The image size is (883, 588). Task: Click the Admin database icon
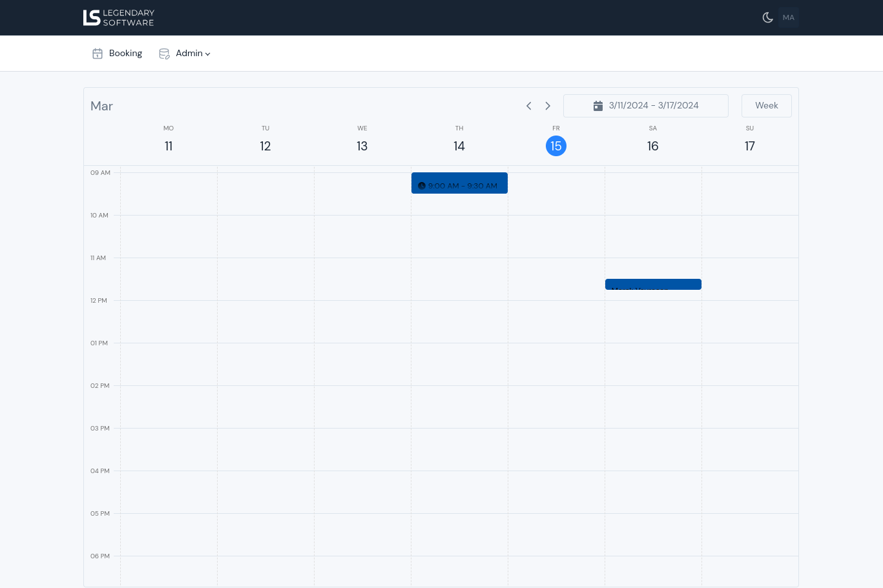click(x=164, y=54)
